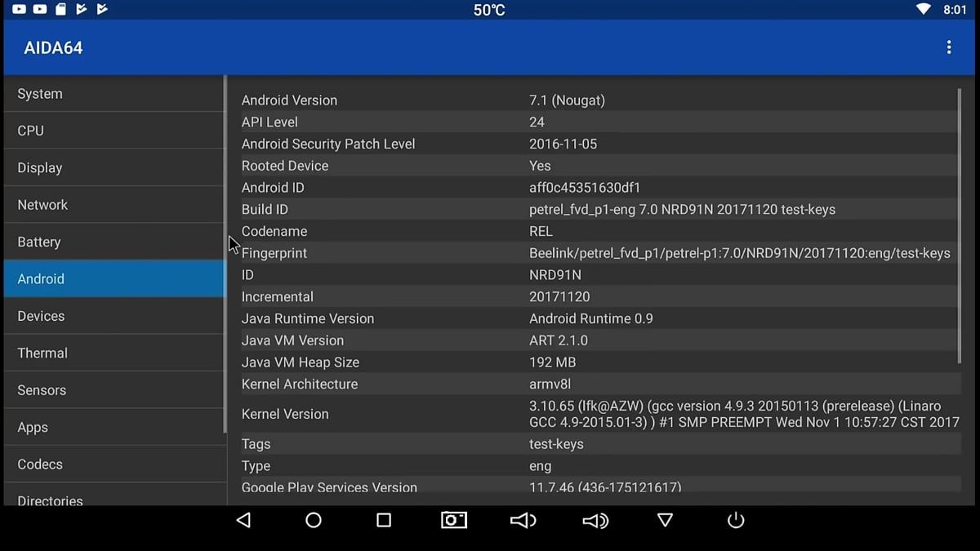Open the three-dot overflow menu
Viewport: 980px width, 551px height.
tap(948, 47)
